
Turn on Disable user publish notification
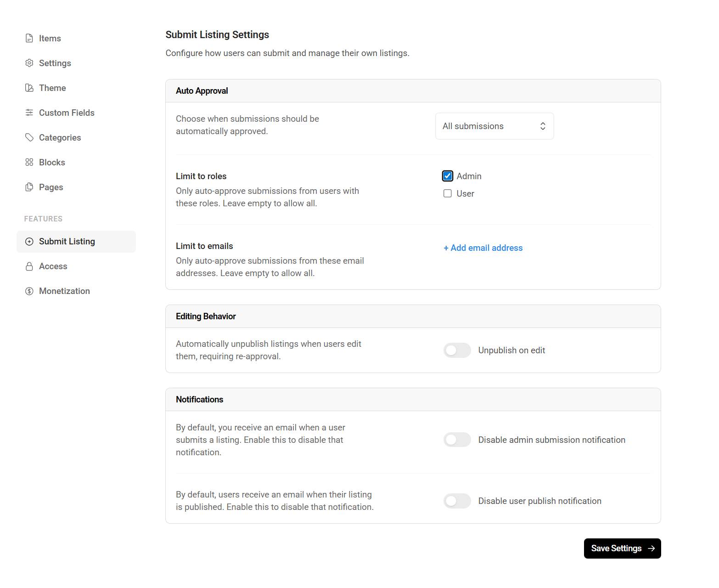(x=457, y=501)
